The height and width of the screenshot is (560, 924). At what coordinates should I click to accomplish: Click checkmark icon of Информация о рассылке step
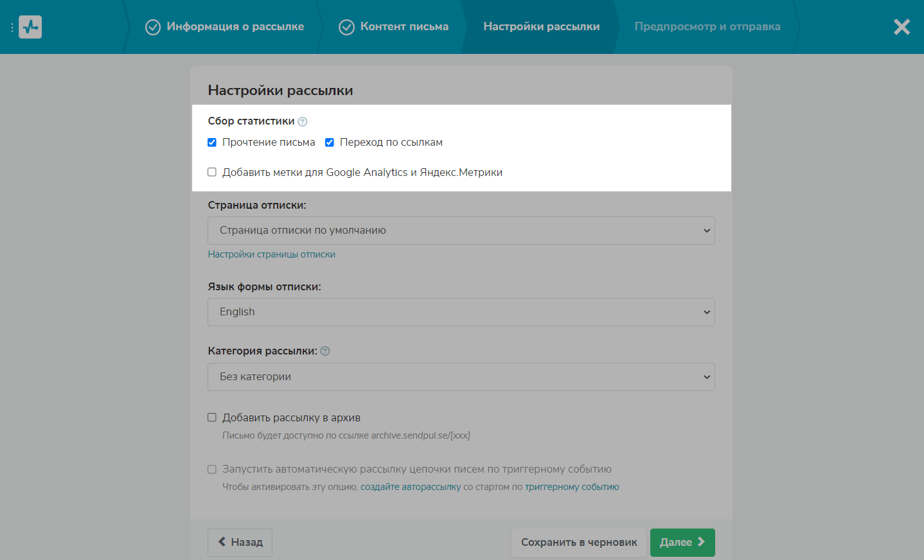tap(153, 27)
